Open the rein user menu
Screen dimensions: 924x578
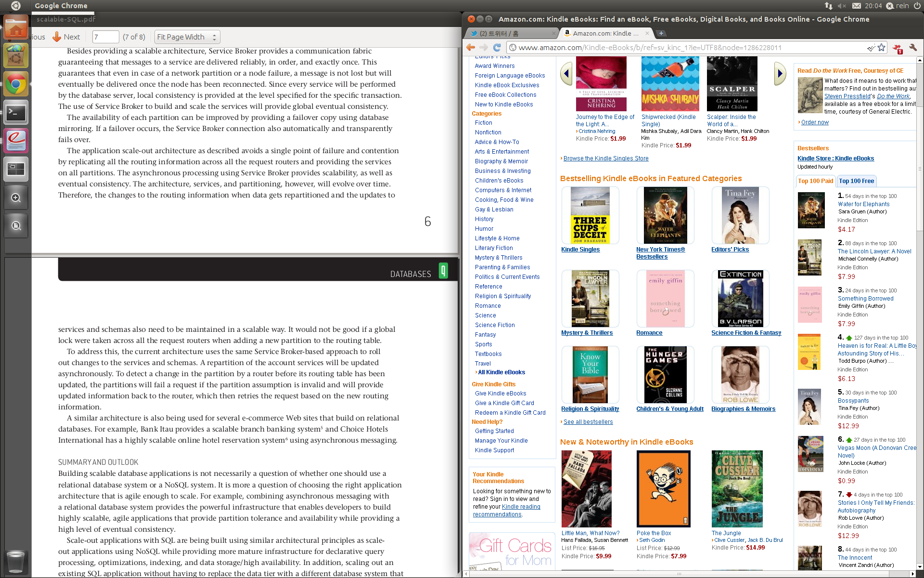pyautogui.click(x=898, y=6)
